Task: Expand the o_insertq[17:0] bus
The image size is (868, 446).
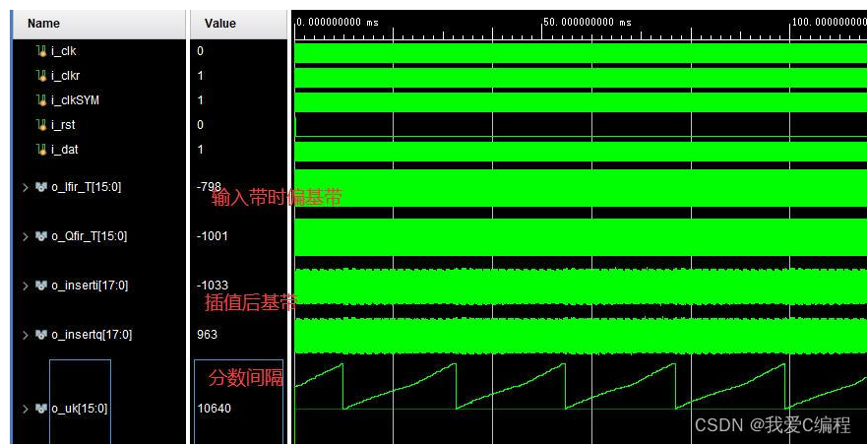Action: click(x=26, y=335)
